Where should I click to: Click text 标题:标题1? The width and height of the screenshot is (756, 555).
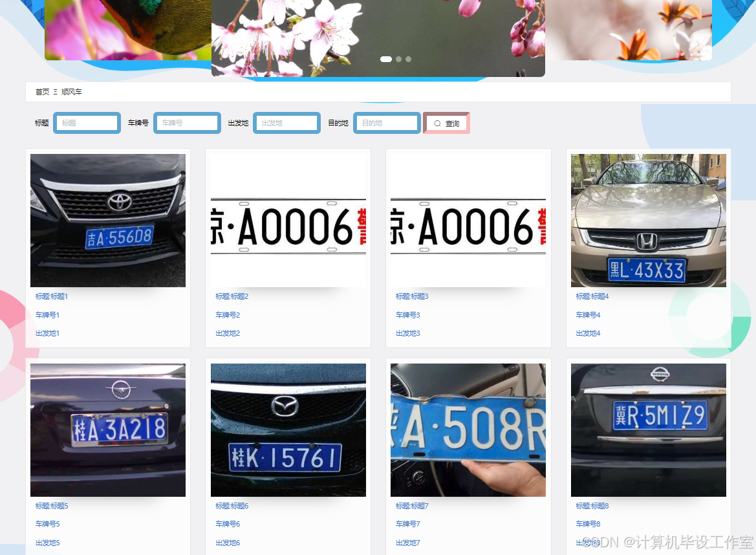[52, 296]
